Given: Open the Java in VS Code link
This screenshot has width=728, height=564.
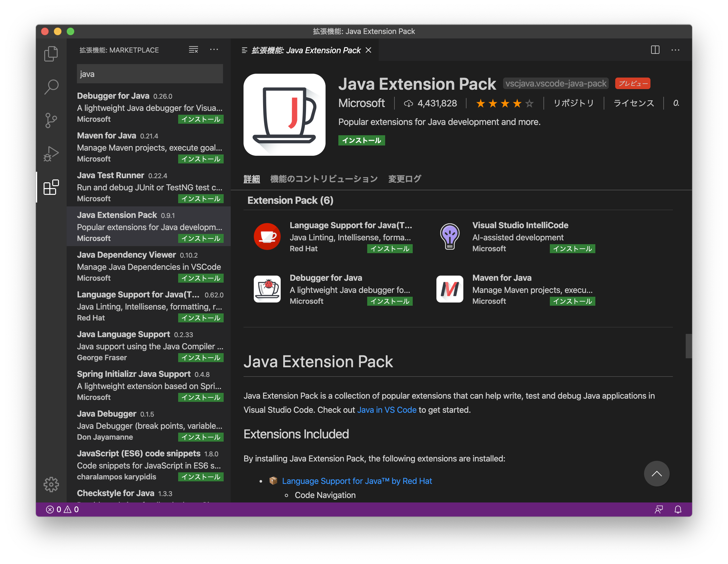Looking at the screenshot, I should point(387,410).
